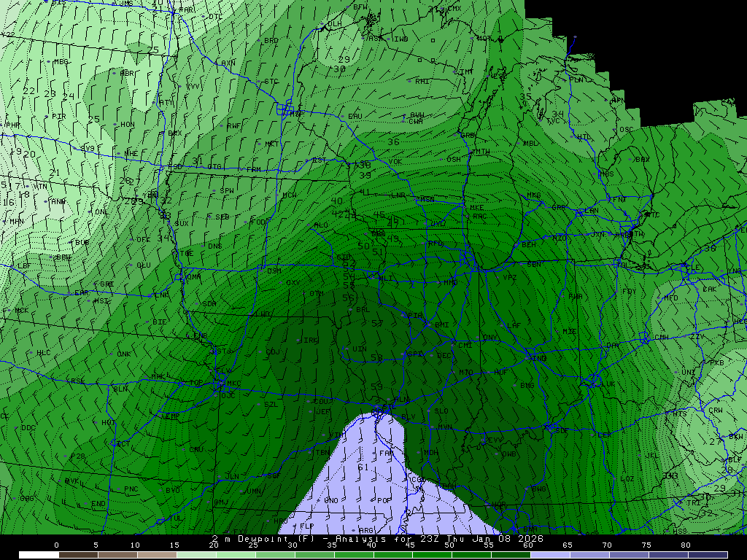Image resolution: width=747 pixels, height=560 pixels.
Task: Click the SPI station label
Action: [415, 354]
